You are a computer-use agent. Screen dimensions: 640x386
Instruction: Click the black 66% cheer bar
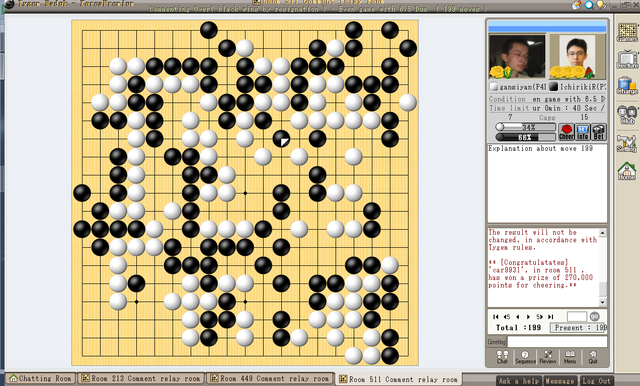tap(525, 137)
